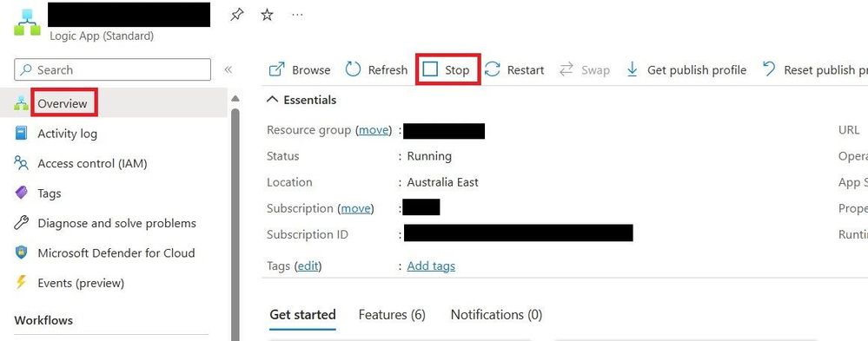The image size is (868, 341).
Task: Click the Overview sidebar icon
Action: click(x=21, y=103)
